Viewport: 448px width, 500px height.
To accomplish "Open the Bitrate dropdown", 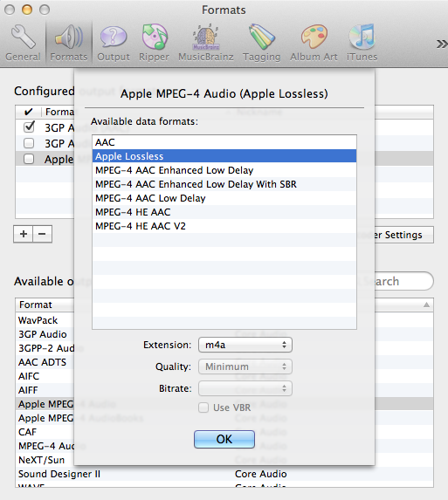I will click(x=245, y=388).
